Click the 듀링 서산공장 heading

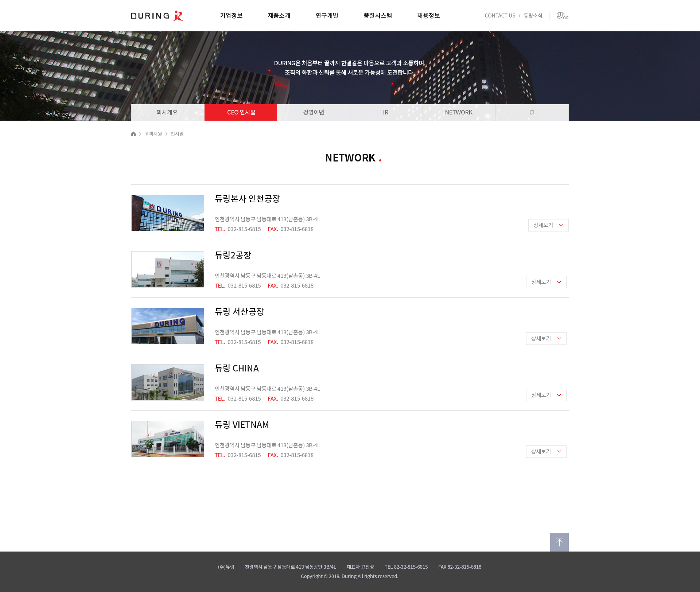point(239,312)
